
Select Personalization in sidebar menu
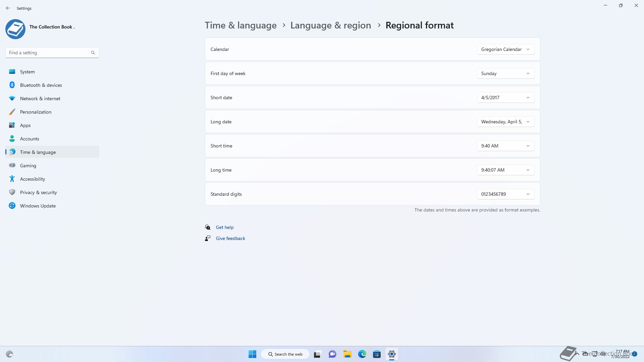pos(52,112)
